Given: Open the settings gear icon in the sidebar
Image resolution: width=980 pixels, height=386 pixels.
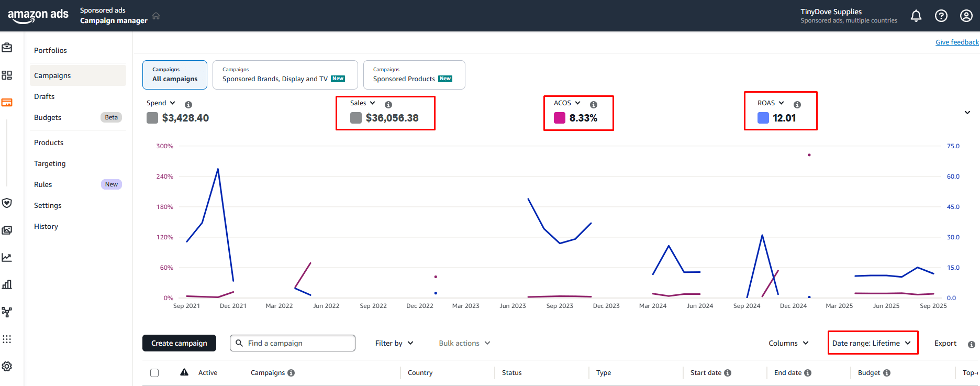Looking at the screenshot, I should pyautogui.click(x=7, y=366).
